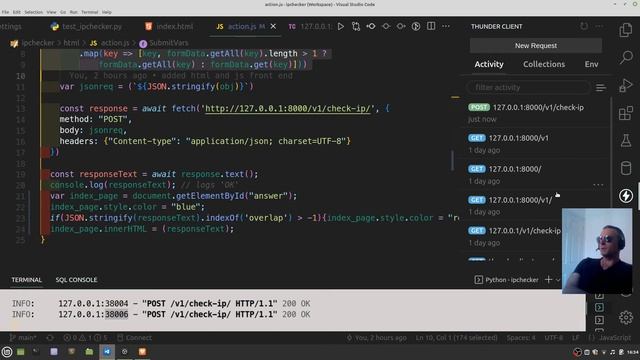This screenshot has width=640, height=360.
Task: Go to next change in editor toolbar
Action: coord(401,27)
